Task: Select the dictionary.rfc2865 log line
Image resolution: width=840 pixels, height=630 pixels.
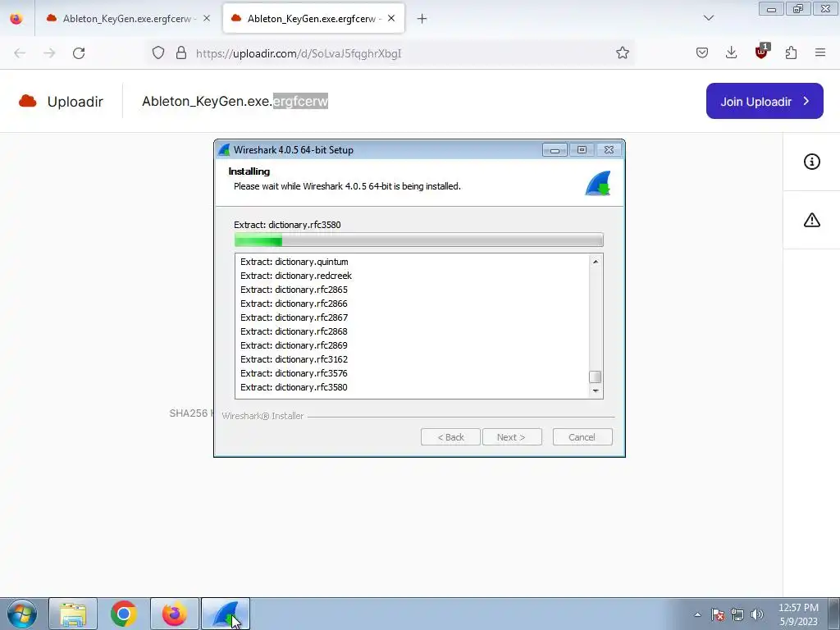Action: tap(294, 290)
